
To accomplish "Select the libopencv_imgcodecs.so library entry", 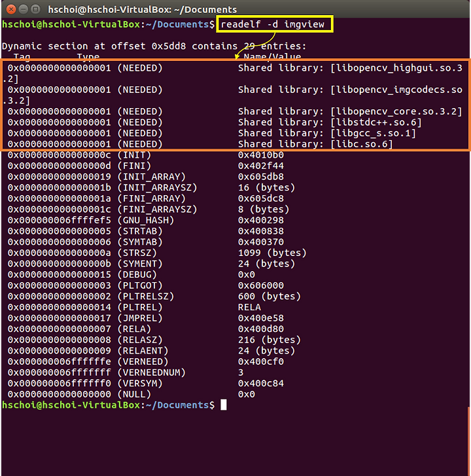I will pos(350,90).
